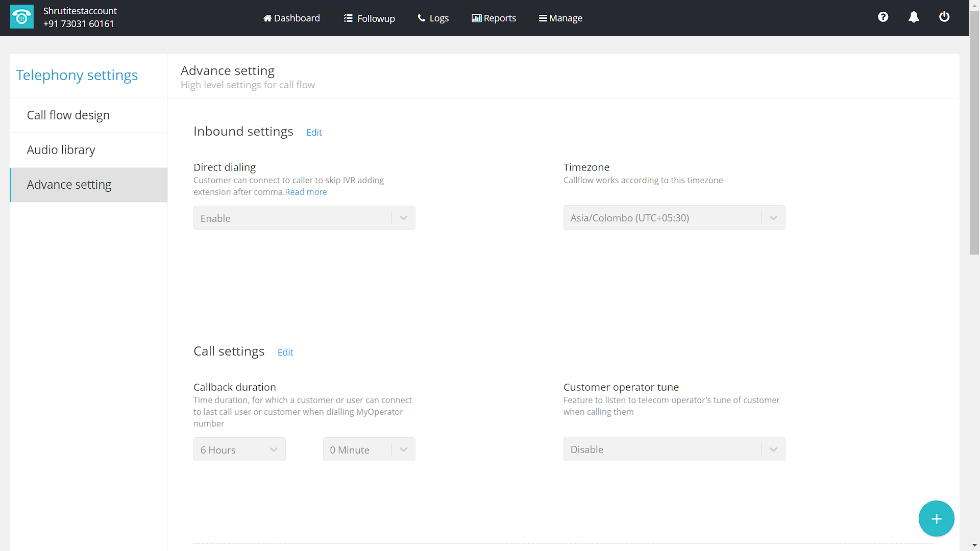Expand the Direct dialing Enable dropdown
Screen dimensions: 980x551
tap(304, 218)
